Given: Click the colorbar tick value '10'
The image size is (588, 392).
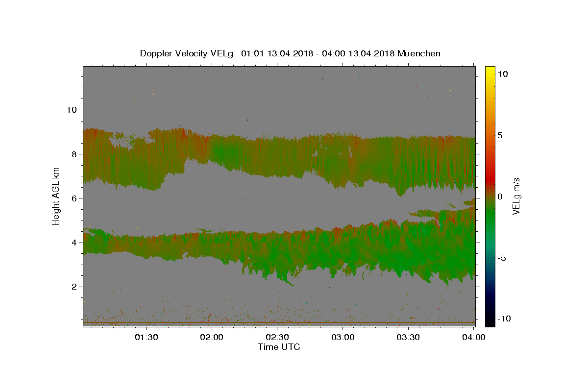Looking at the screenshot, I should click(x=503, y=74).
